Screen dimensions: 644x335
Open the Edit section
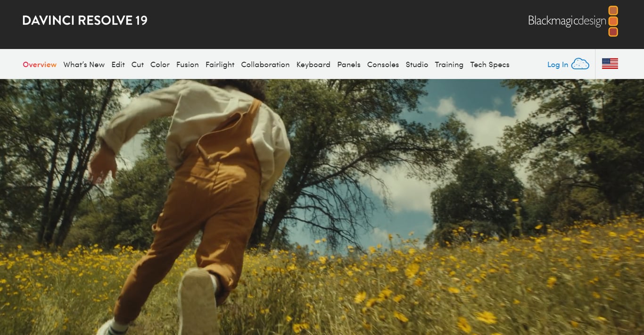point(118,65)
